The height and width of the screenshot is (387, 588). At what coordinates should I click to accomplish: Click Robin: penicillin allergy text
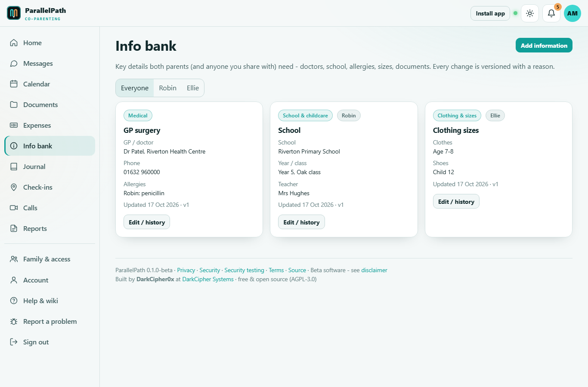pos(144,193)
